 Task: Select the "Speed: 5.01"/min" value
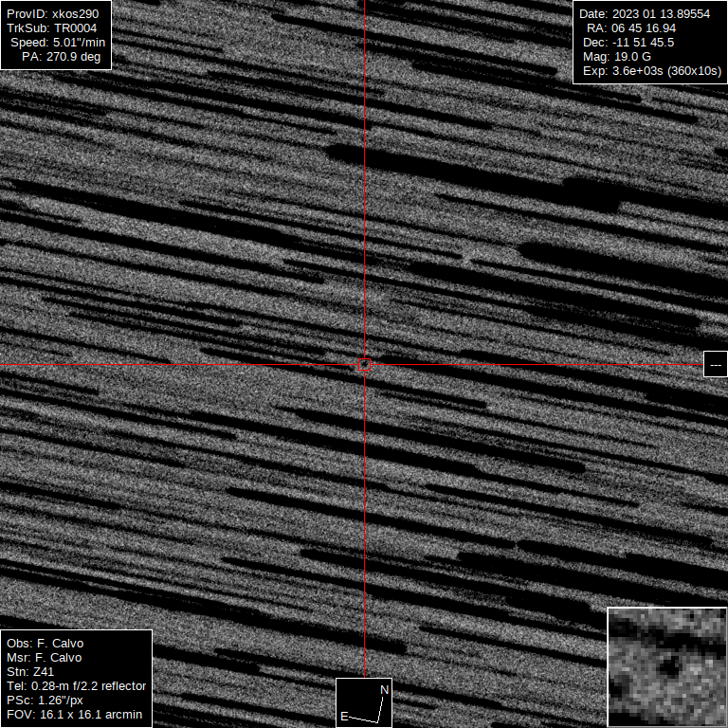pos(58,43)
